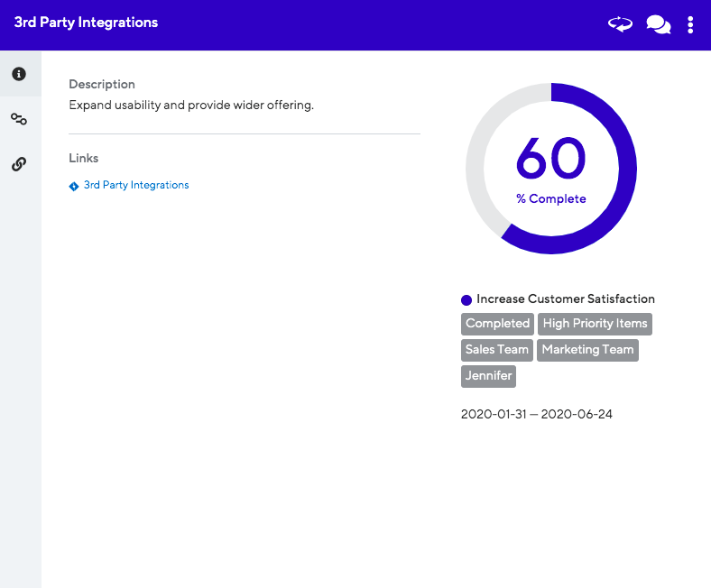Open the 3rd Party Integrations link
711x588 pixels.
(136, 185)
